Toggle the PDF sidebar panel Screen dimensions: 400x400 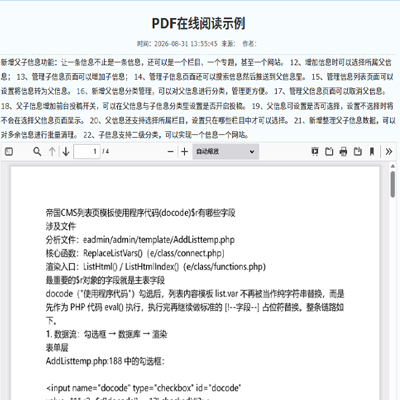(9, 152)
